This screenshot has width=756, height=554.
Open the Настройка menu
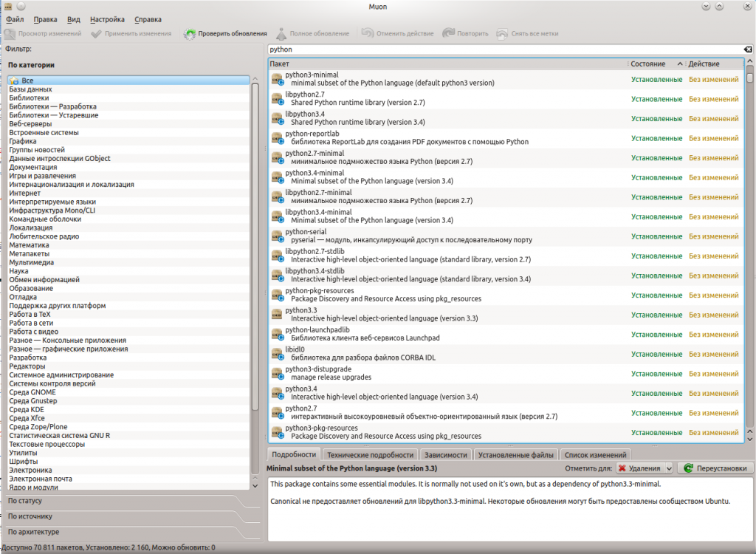pyautogui.click(x=107, y=19)
